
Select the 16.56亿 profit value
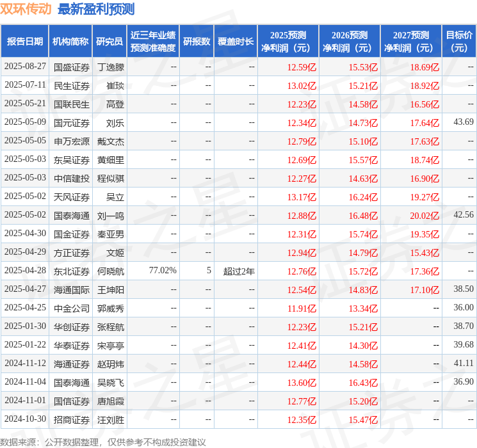click(424, 104)
